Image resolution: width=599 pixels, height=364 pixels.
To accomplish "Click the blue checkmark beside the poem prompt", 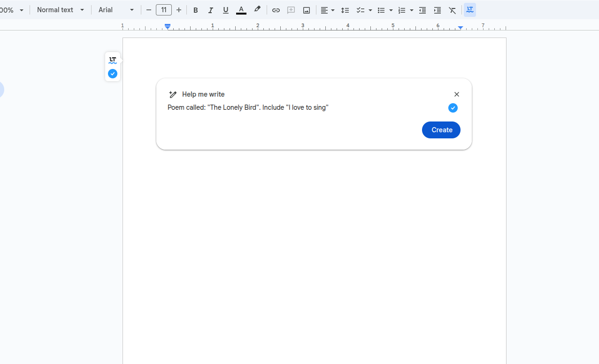I will [x=453, y=108].
